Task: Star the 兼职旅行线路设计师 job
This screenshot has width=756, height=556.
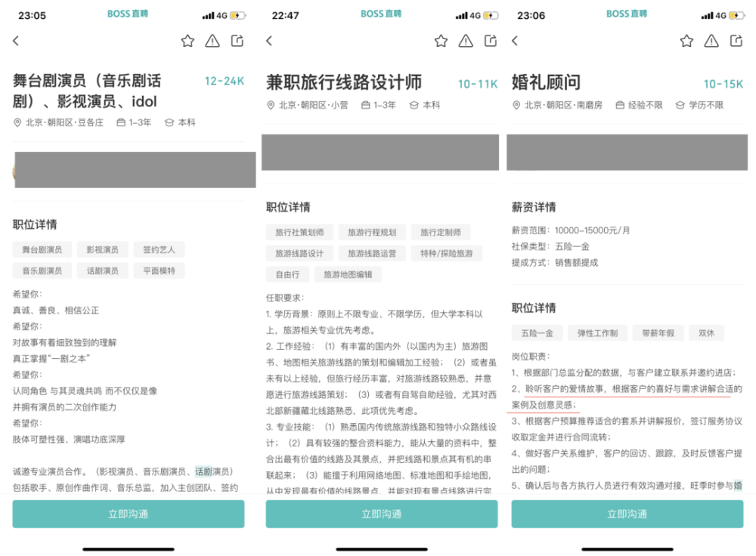Action: [441, 42]
